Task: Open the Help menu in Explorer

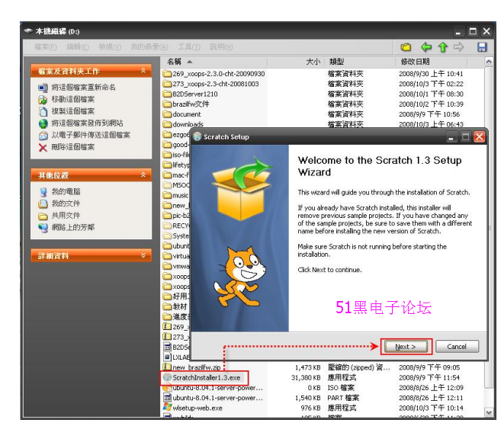Action: 221,47
